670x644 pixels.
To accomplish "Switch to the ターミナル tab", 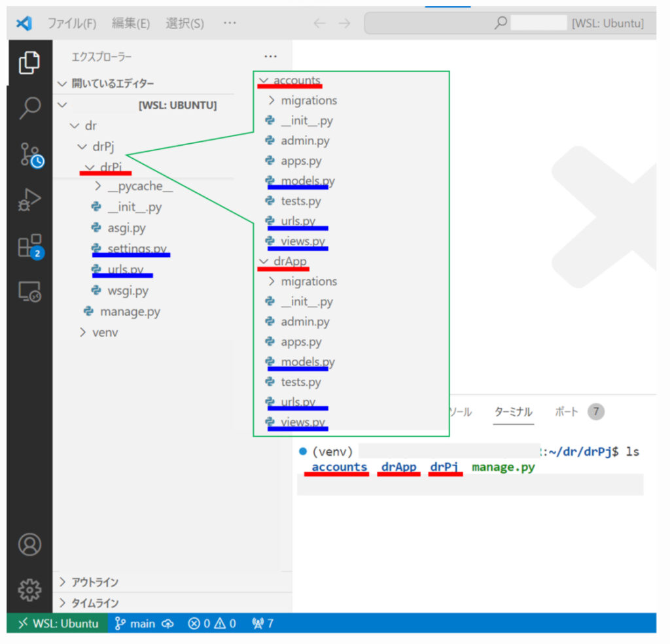I will (x=513, y=412).
